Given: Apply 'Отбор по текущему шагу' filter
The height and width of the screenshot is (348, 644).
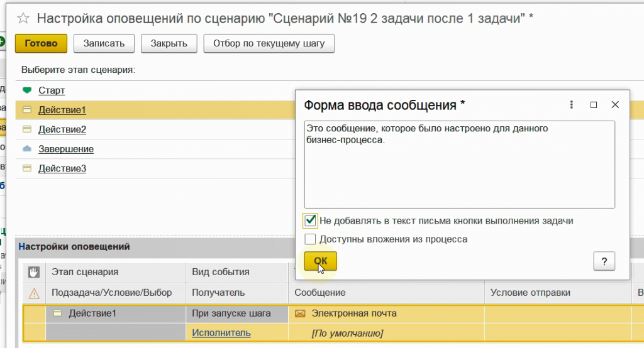Looking at the screenshot, I should point(269,43).
